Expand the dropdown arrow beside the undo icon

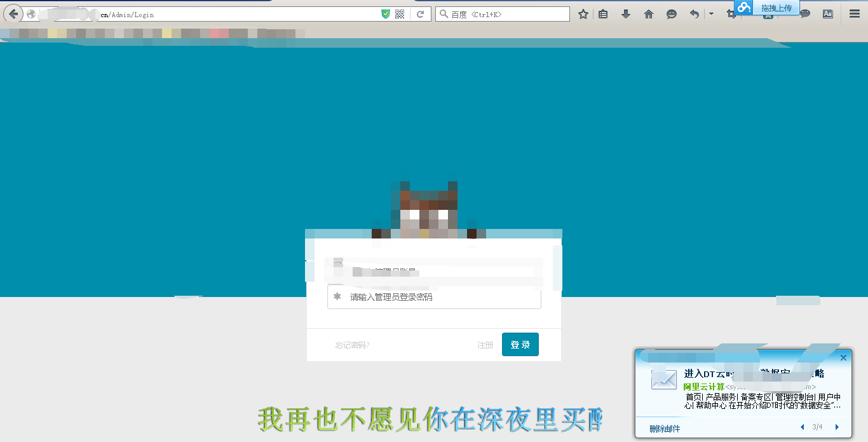(x=711, y=14)
